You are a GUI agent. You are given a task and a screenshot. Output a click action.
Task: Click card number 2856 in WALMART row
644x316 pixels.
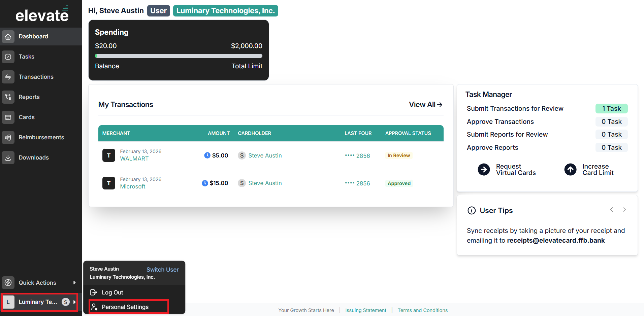coord(357,155)
